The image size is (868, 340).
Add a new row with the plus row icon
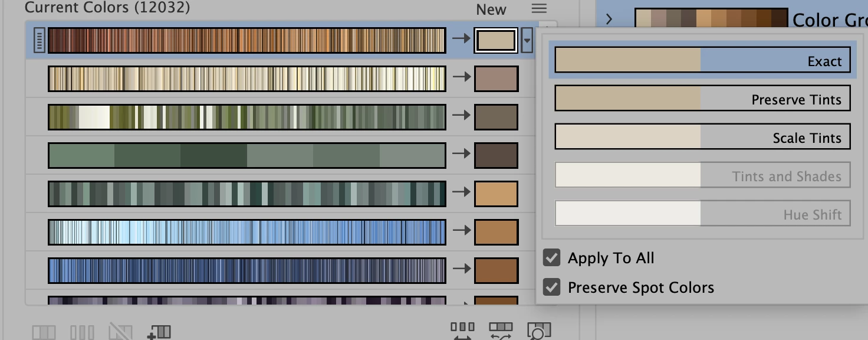(159, 332)
